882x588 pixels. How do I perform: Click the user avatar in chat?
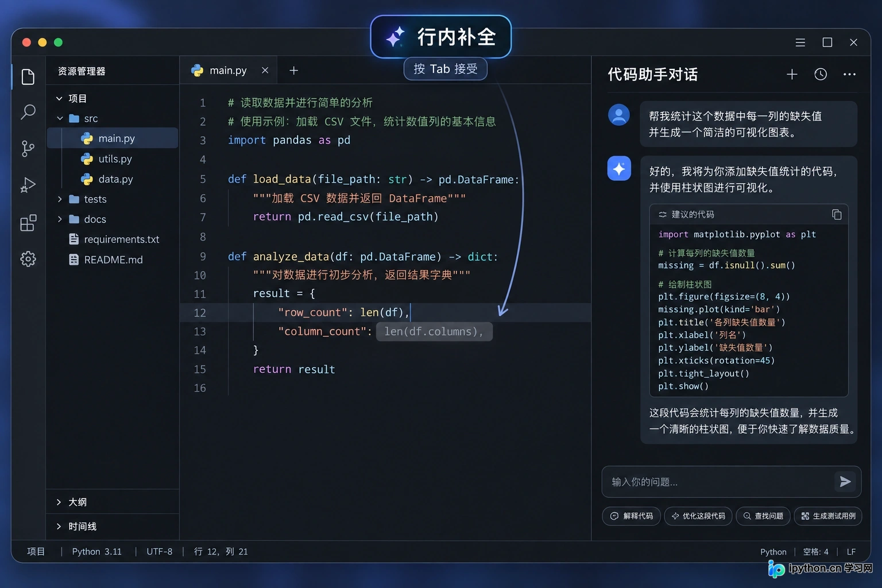(619, 115)
